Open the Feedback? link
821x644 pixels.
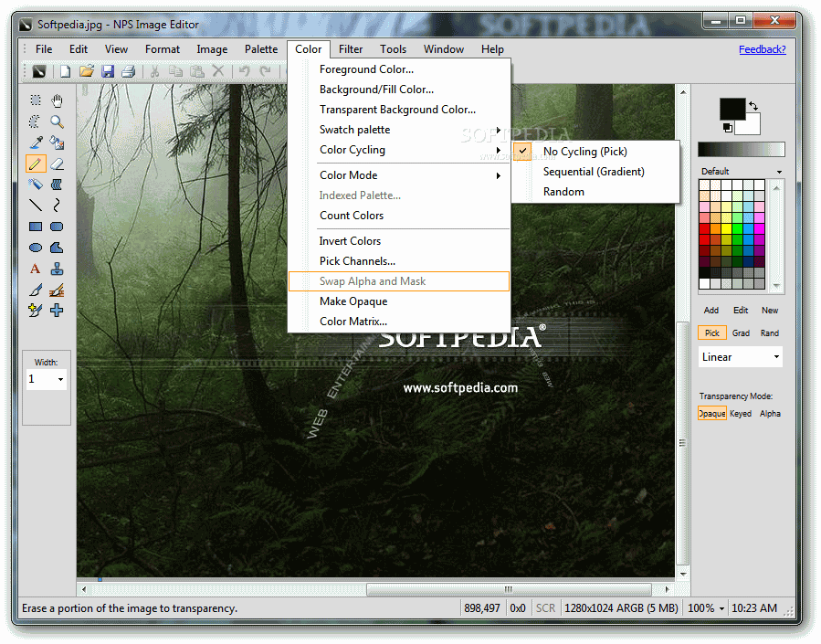coord(763,49)
